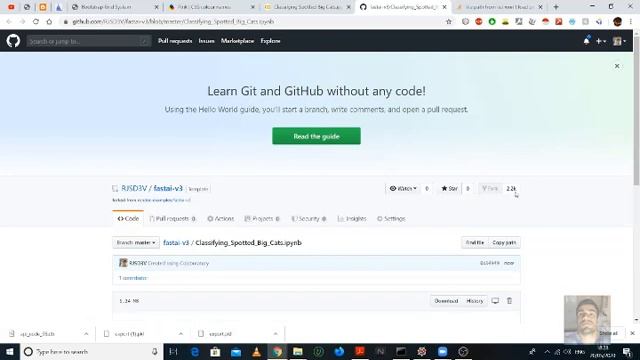Open the 2.2k fork count
This screenshot has width=640, height=360.
[x=511, y=188]
